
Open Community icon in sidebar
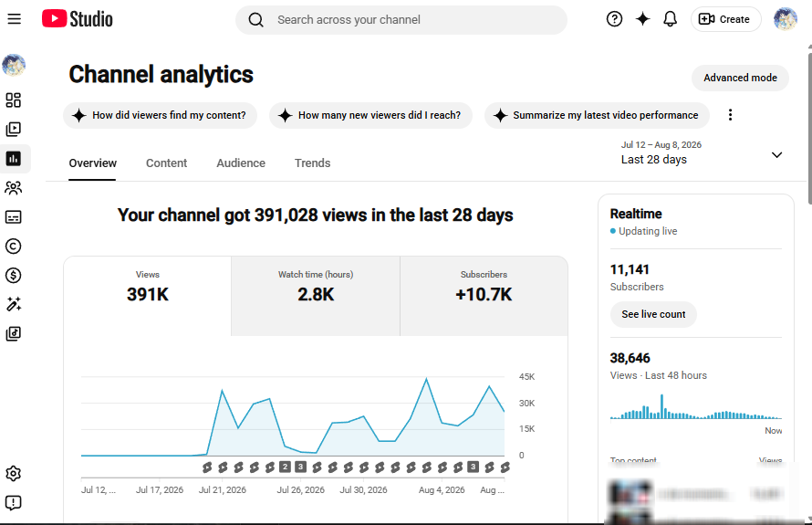(x=14, y=187)
